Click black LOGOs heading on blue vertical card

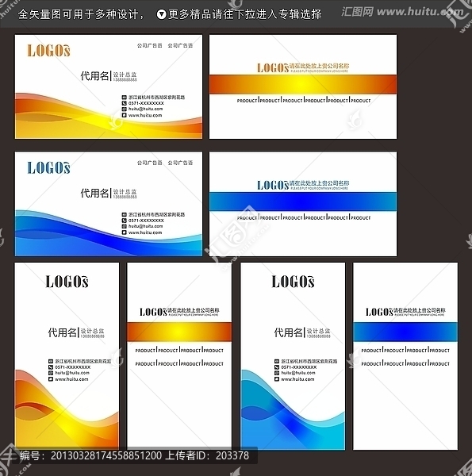coord(293,282)
